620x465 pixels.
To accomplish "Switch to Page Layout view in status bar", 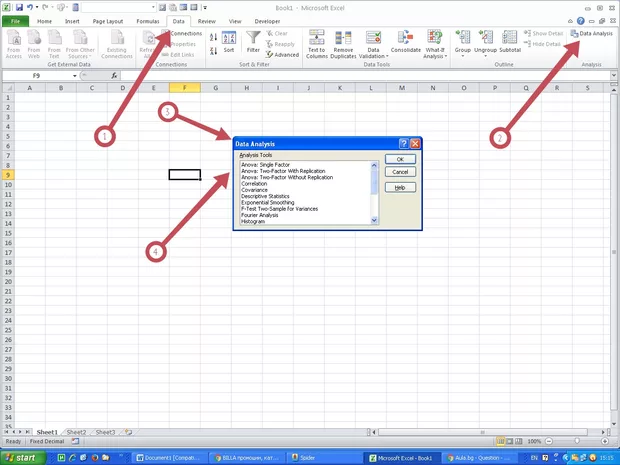I will pos(510,441).
